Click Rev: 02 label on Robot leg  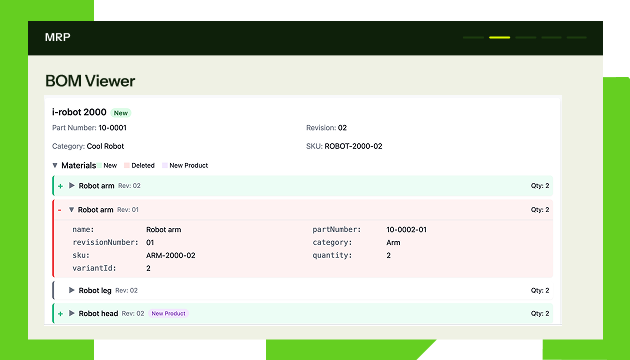click(127, 290)
